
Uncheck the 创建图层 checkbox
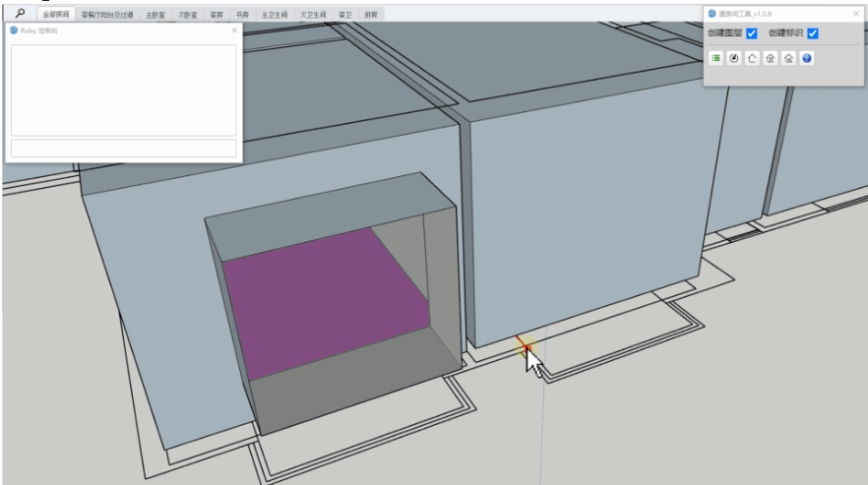(752, 33)
